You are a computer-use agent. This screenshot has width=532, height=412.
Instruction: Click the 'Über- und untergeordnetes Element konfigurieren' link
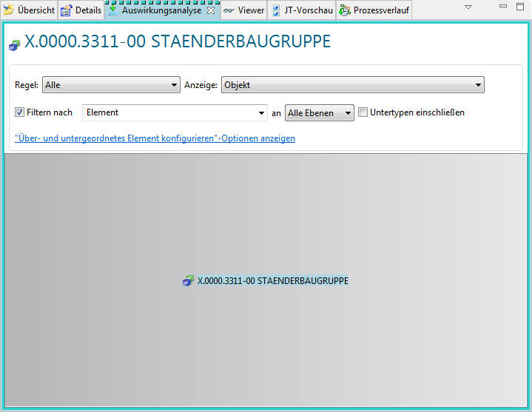point(155,138)
